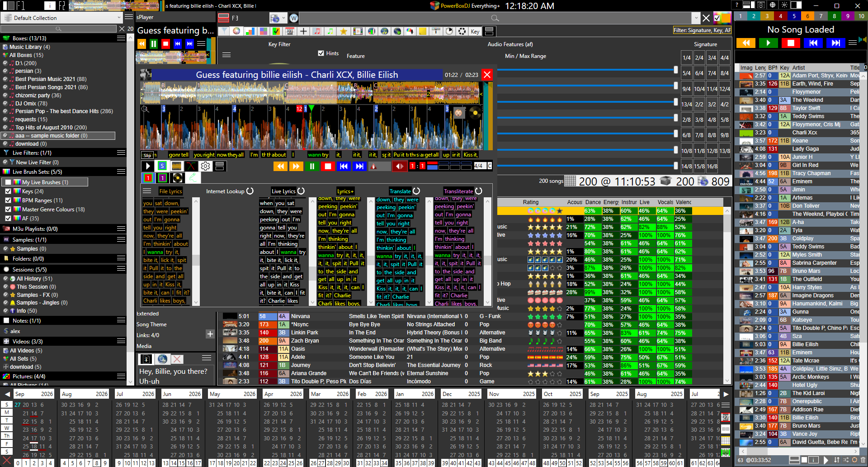Screen dimensions: 868x467
Task: Open the search bar history dropdown arrow
Action: click(x=695, y=18)
